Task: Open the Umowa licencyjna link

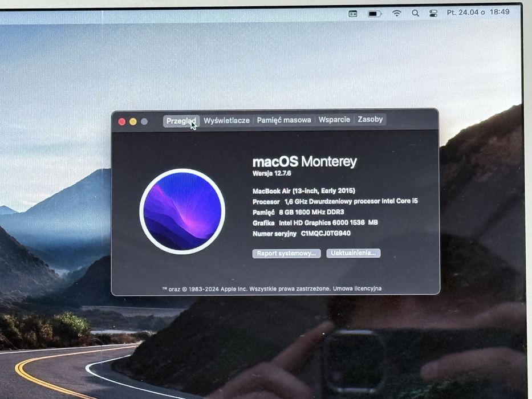Action: (357, 288)
